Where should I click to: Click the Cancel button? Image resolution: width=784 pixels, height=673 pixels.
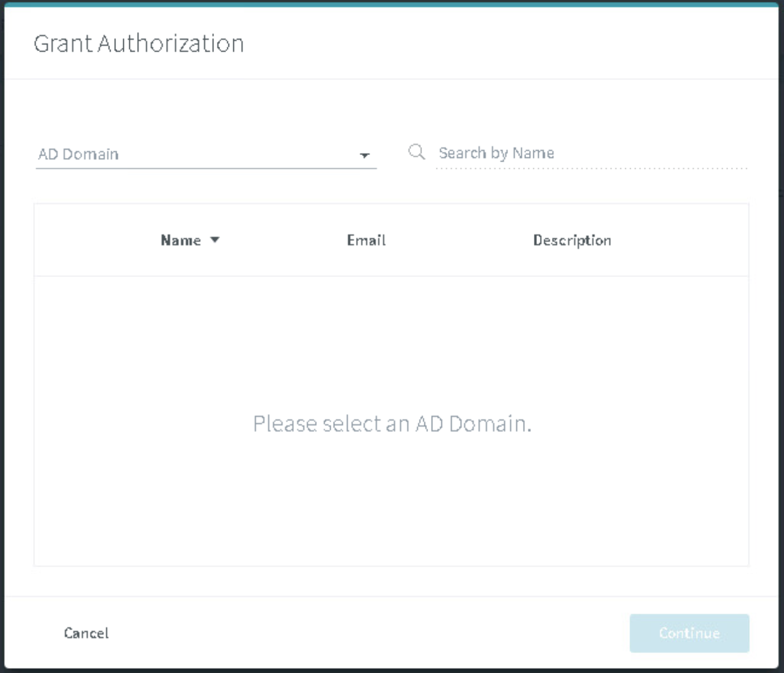click(87, 633)
